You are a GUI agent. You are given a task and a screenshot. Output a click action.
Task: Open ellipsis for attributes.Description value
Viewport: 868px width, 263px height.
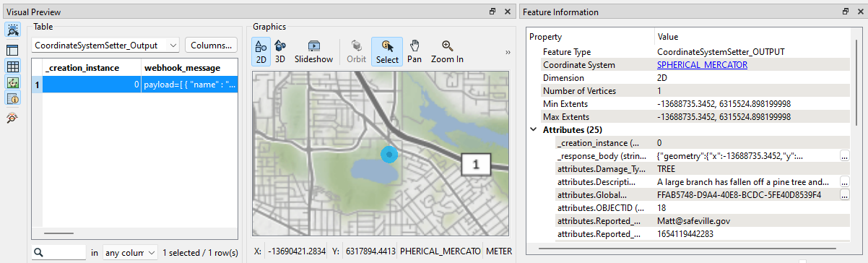(844, 182)
